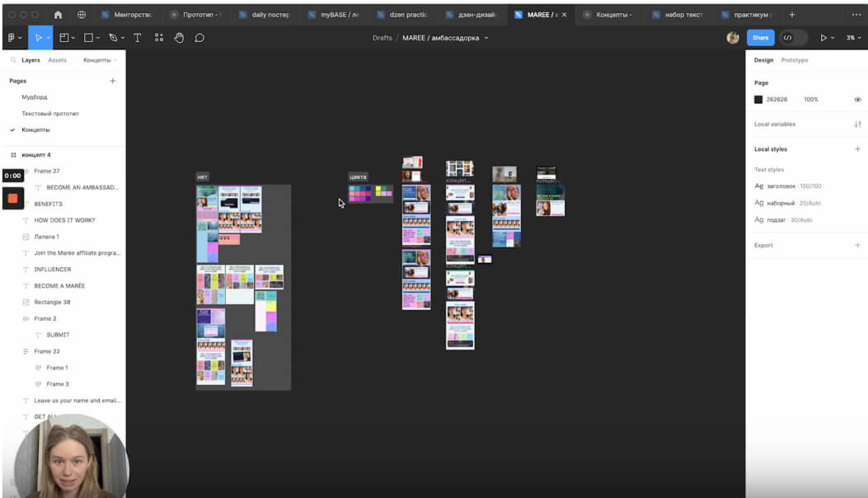Viewport: 868px width, 498px height.
Task: Add a new local style
Action: (x=857, y=149)
